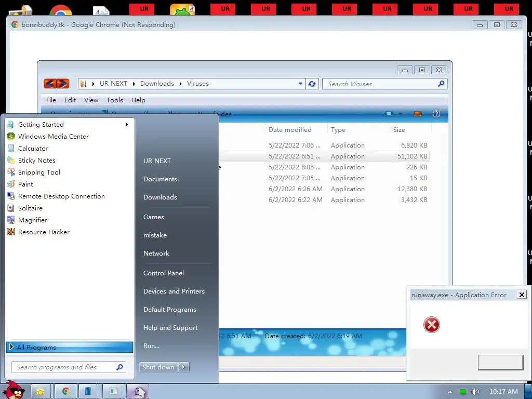Expand breadcrumb arrow after Downloads
The height and width of the screenshot is (399, 532).
[x=180, y=84]
